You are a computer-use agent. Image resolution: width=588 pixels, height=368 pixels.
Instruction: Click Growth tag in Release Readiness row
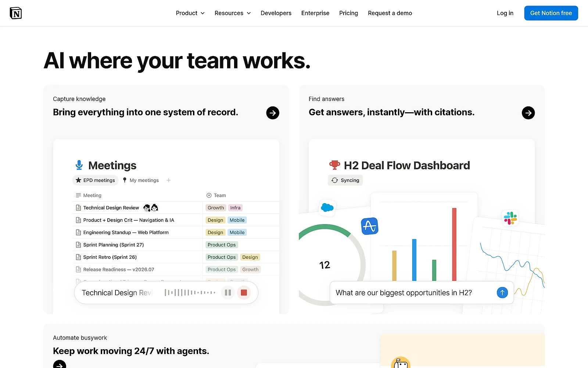coord(250,270)
